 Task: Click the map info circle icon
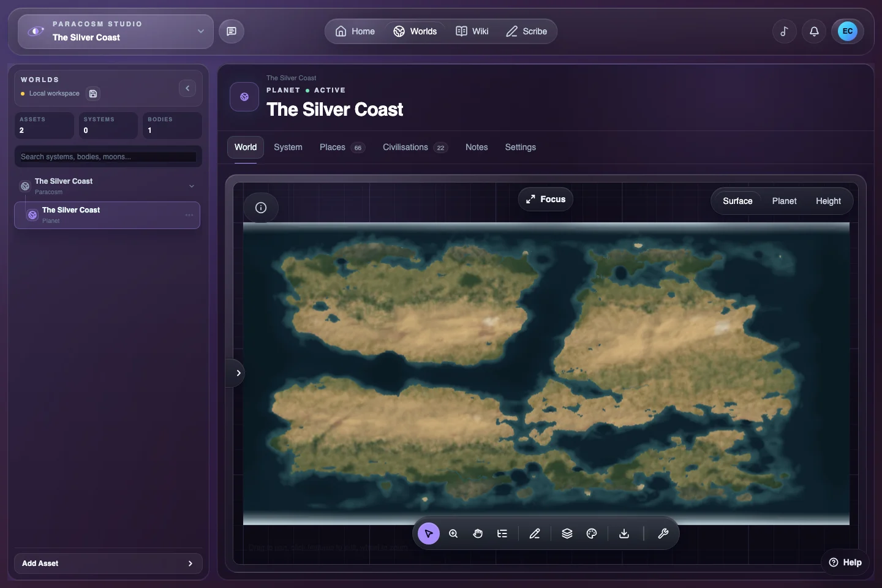tap(261, 208)
